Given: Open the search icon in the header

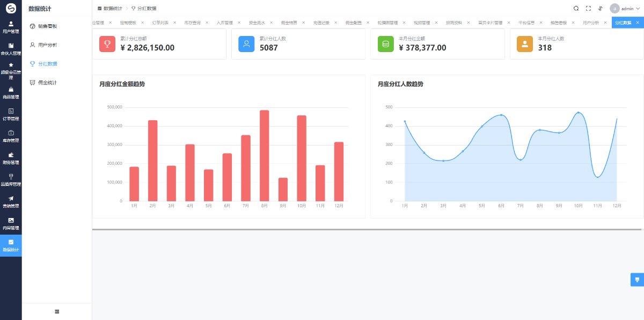Looking at the screenshot, I should point(576,8).
